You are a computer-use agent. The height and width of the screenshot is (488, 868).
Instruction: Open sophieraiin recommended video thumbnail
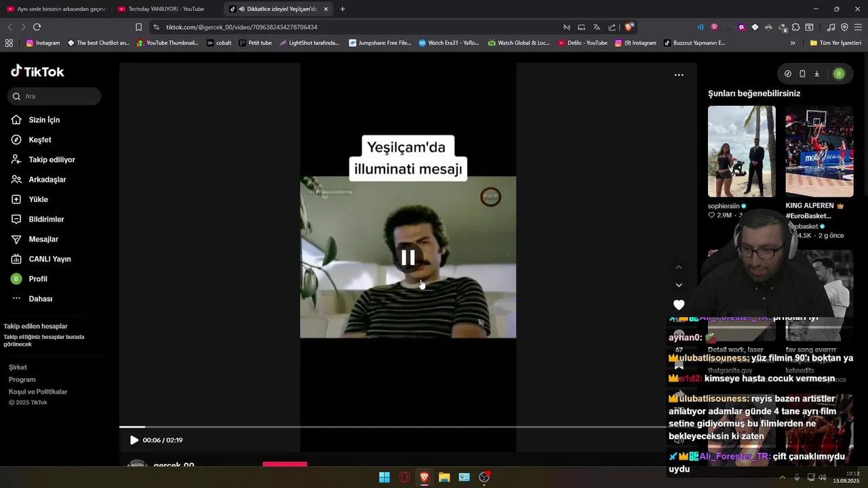[742, 151]
